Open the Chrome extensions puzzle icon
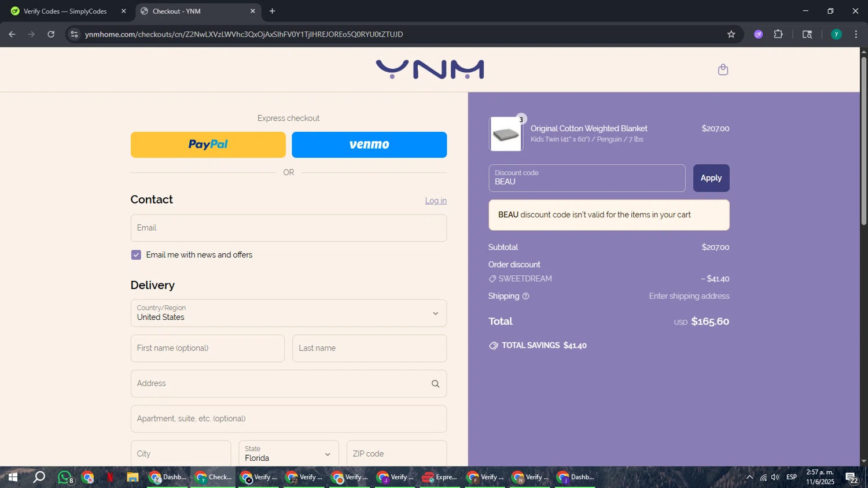The height and width of the screenshot is (488, 868). [x=778, y=34]
